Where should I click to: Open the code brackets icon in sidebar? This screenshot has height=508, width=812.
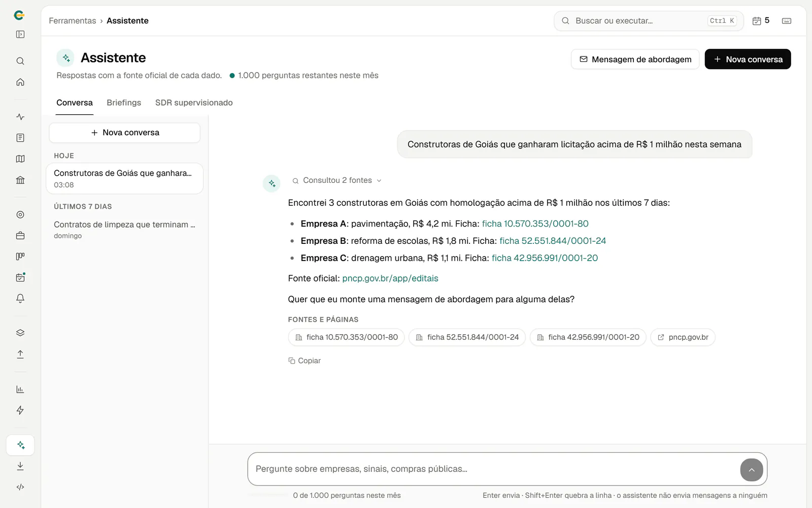coord(20,487)
